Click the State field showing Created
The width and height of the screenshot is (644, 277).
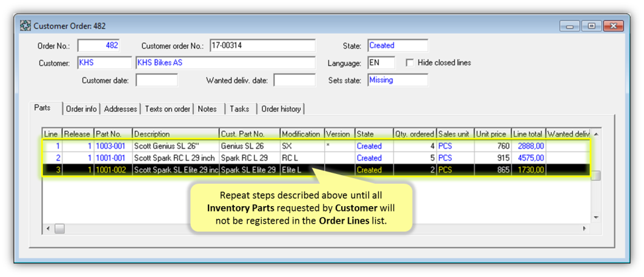point(397,45)
